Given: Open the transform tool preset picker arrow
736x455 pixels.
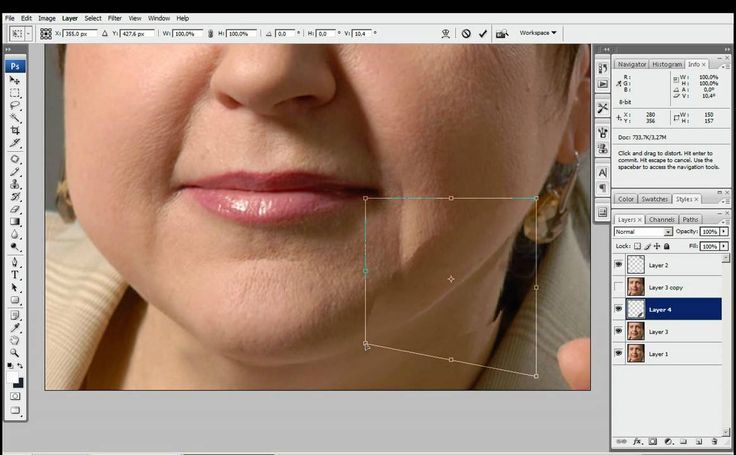Looking at the screenshot, I should (29, 34).
